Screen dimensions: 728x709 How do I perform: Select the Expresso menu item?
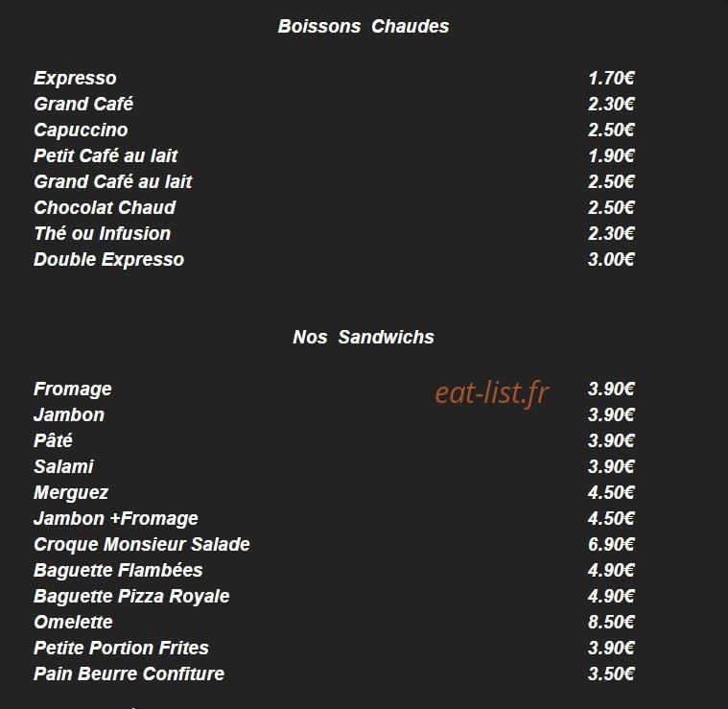pos(75,79)
